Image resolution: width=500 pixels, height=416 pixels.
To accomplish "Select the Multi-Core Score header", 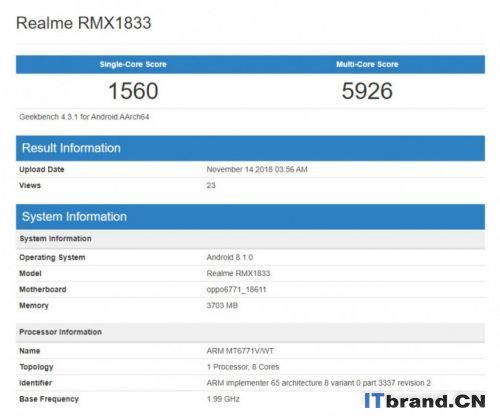I will (x=367, y=64).
